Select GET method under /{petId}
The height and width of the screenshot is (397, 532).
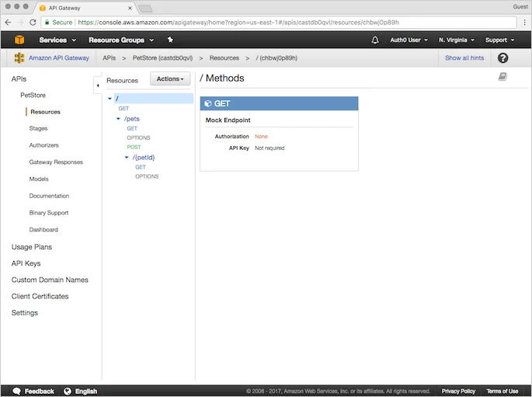pyautogui.click(x=140, y=167)
